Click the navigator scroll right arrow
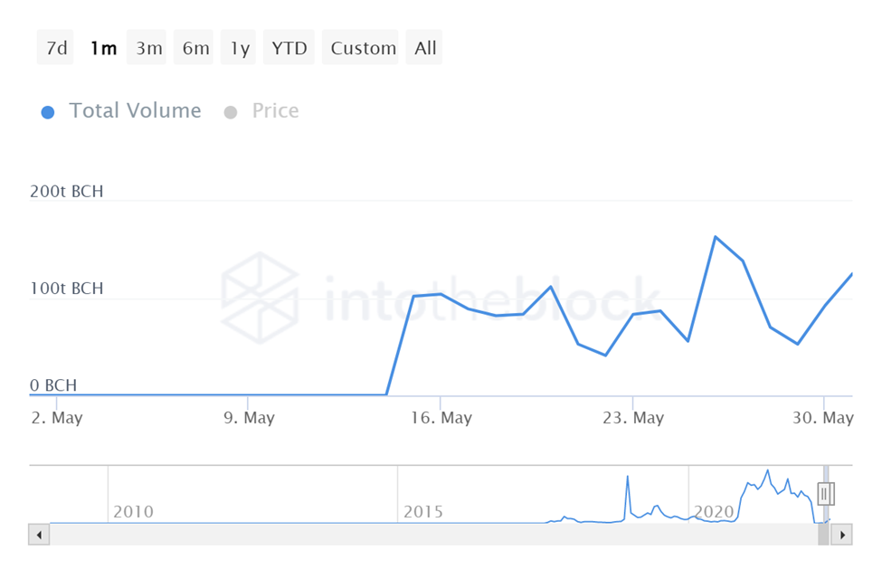The height and width of the screenshot is (588, 882). pyautogui.click(x=841, y=535)
